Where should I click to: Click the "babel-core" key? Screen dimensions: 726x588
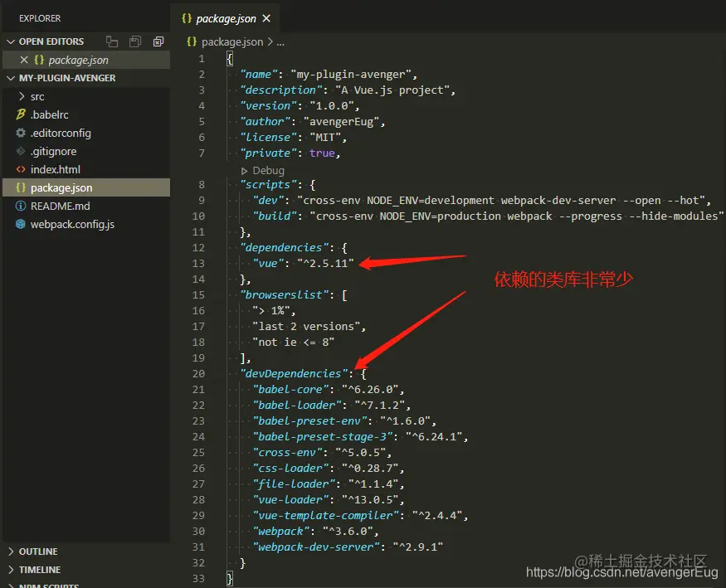click(290, 389)
